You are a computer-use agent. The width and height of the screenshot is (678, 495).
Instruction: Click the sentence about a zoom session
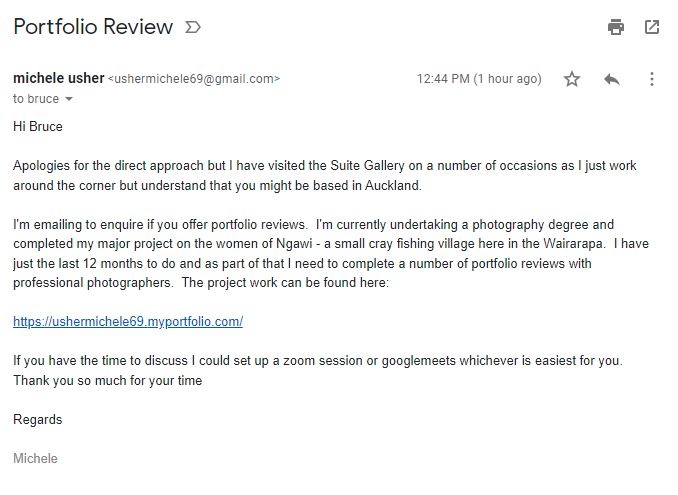tap(317, 360)
